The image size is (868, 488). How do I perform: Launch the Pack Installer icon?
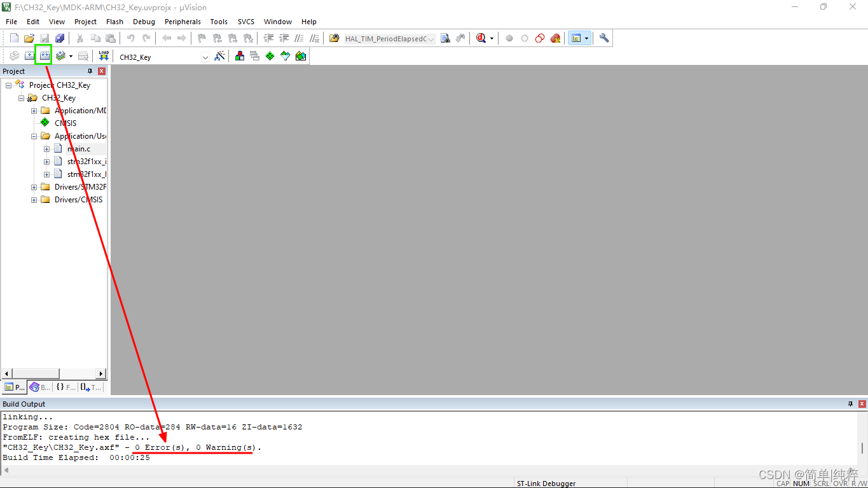tap(301, 56)
